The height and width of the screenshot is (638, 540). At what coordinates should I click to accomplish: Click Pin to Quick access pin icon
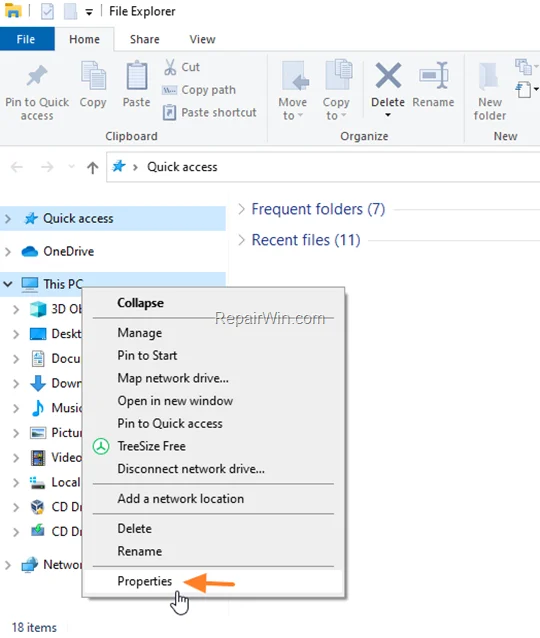click(37, 76)
